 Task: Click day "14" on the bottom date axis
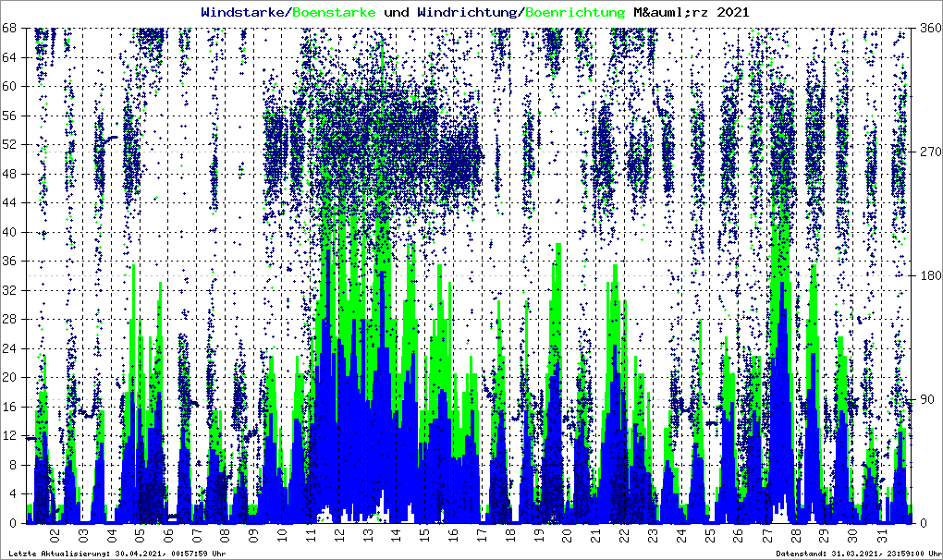(x=397, y=534)
